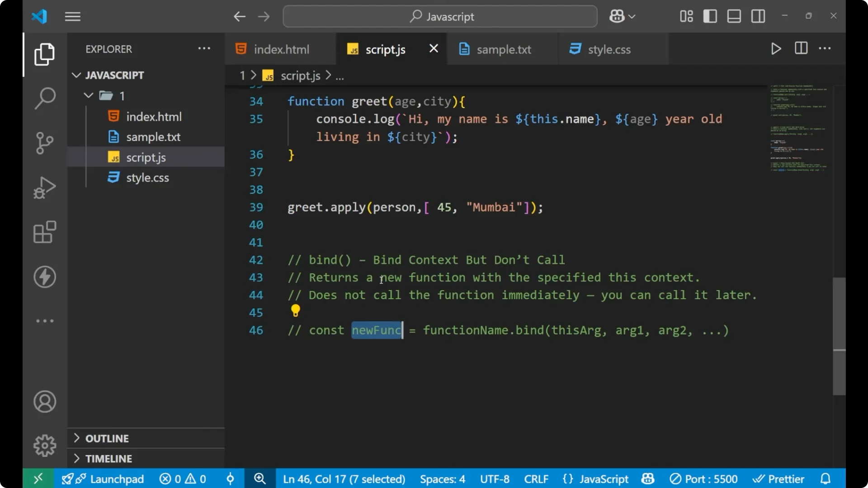868x488 pixels.
Task: Open the Source Control panel
Action: pyautogui.click(x=44, y=143)
